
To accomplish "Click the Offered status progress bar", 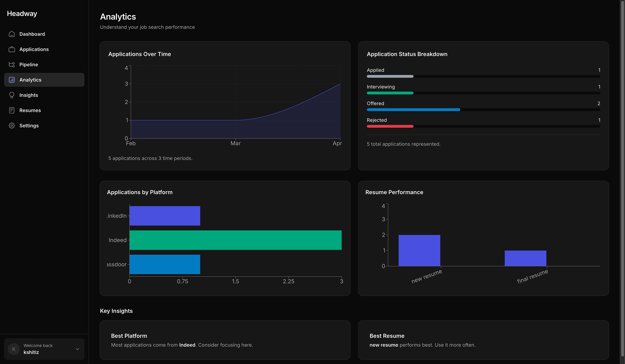I will click(483, 110).
